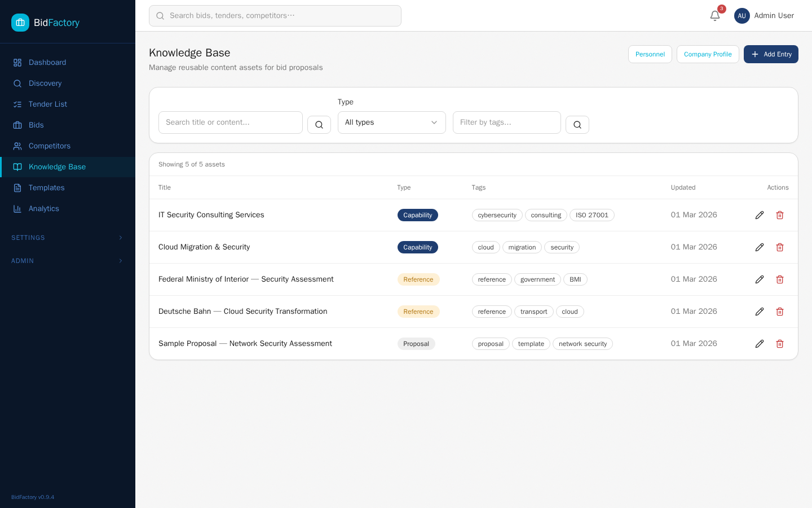
Task: Delete Sample Proposal Network Security entry
Action: coord(780,344)
